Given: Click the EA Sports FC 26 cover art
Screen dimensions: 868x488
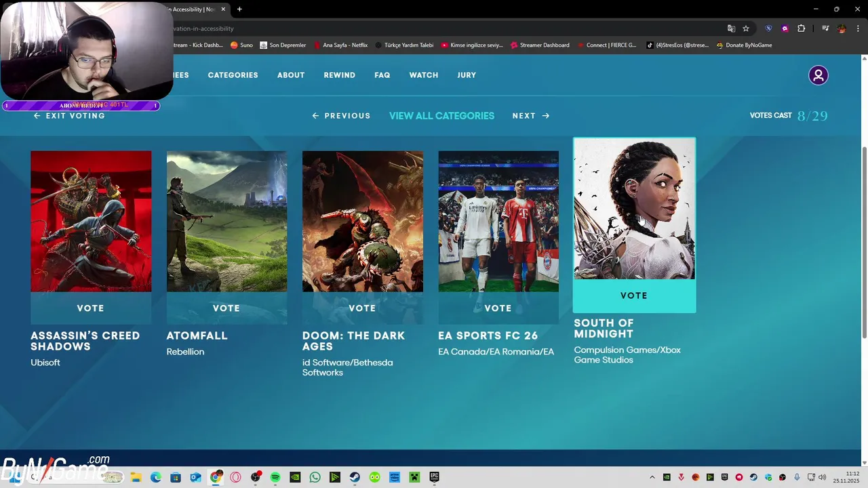Looking at the screenshot, I should pyautogui.click(x=498, y=222).
